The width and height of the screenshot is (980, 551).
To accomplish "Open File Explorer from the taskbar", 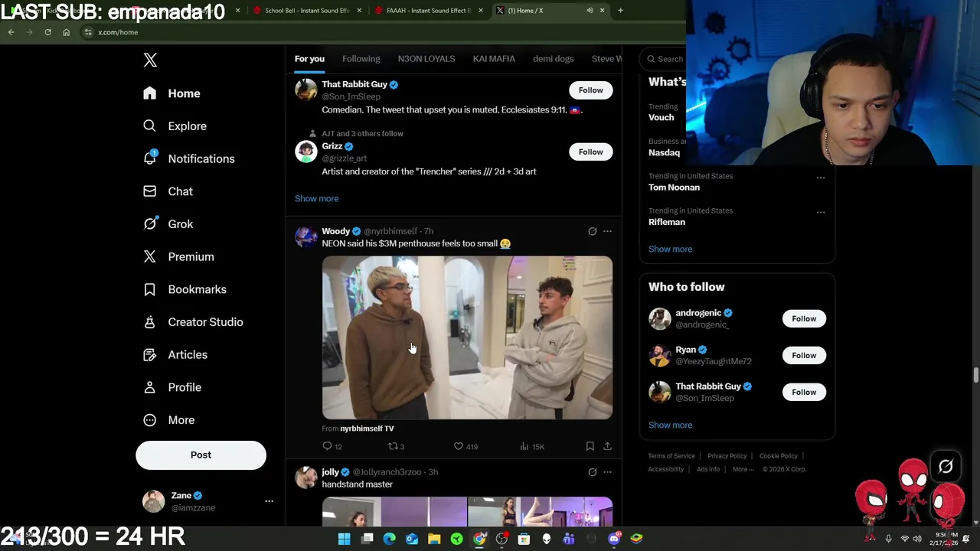I will (x=434, y=539).
